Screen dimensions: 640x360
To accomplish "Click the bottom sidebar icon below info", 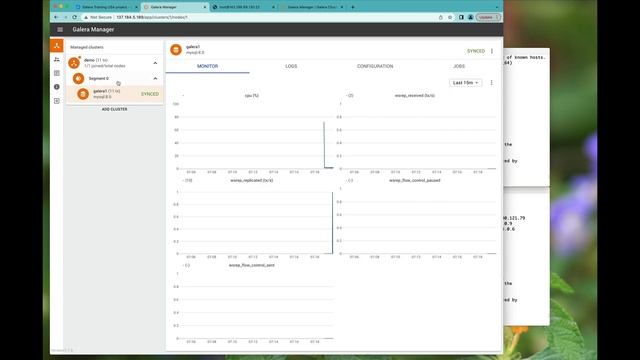I will (x=57, y=101).
